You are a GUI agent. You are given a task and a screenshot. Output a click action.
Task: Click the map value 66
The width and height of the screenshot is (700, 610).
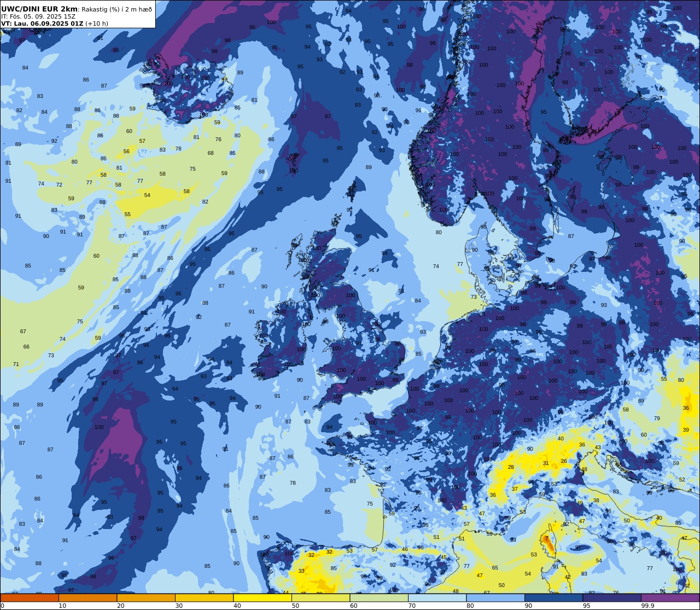click(26, 347)
